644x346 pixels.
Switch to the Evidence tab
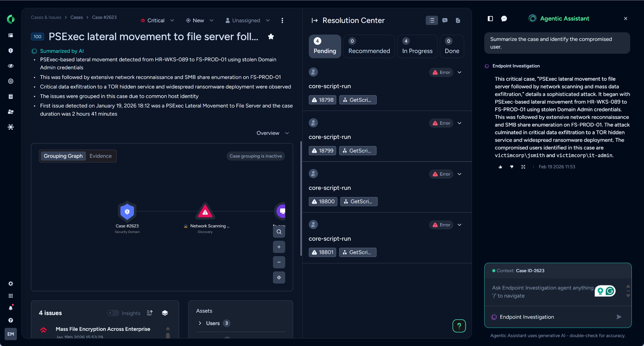tap(100, 156)
